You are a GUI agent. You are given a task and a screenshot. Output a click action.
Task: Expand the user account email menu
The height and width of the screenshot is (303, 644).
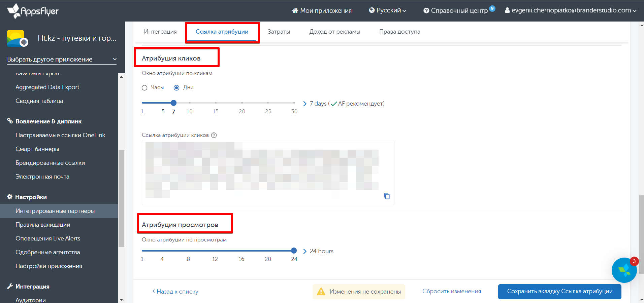click(x=570, y=10)
